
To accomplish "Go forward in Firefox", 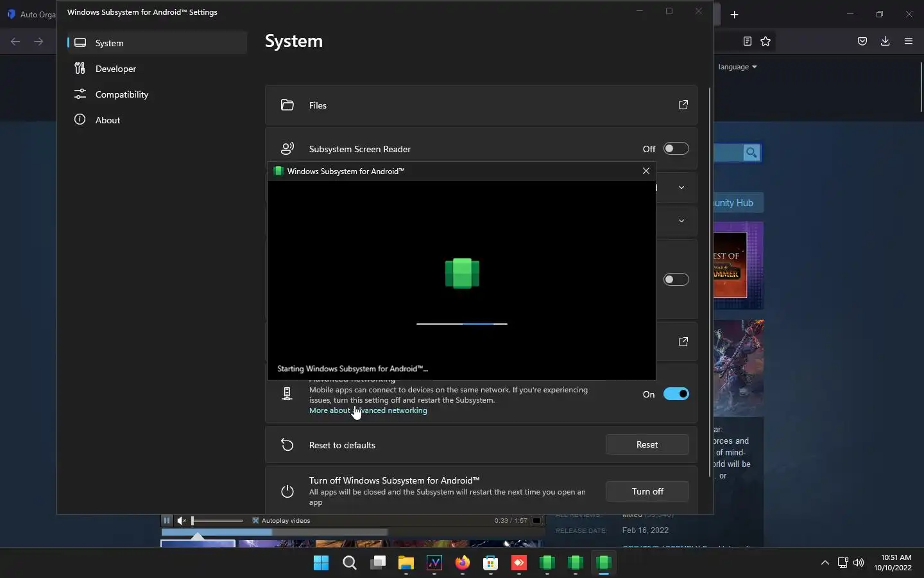I will [38, 42].
